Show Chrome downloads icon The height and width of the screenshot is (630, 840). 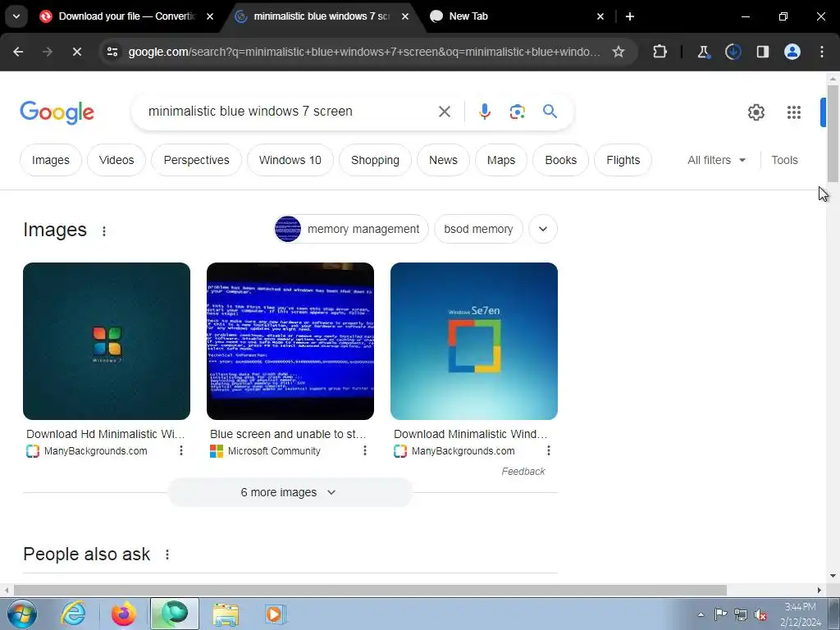coord(733,52)
